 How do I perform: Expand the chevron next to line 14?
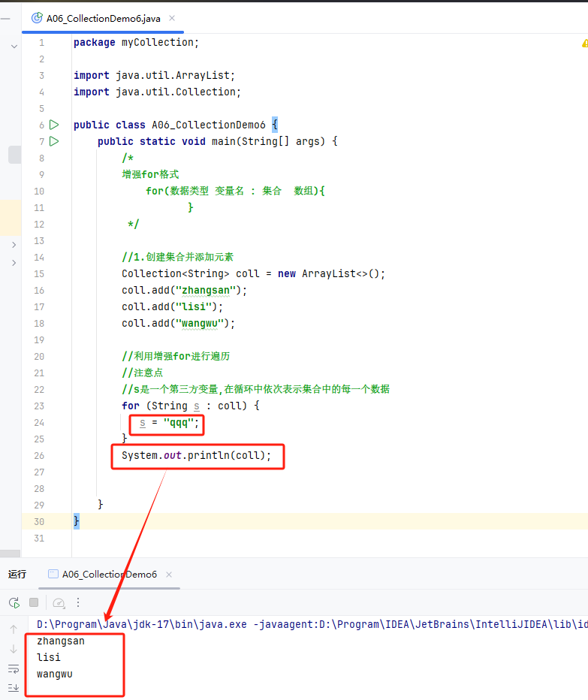click(14, 263)
